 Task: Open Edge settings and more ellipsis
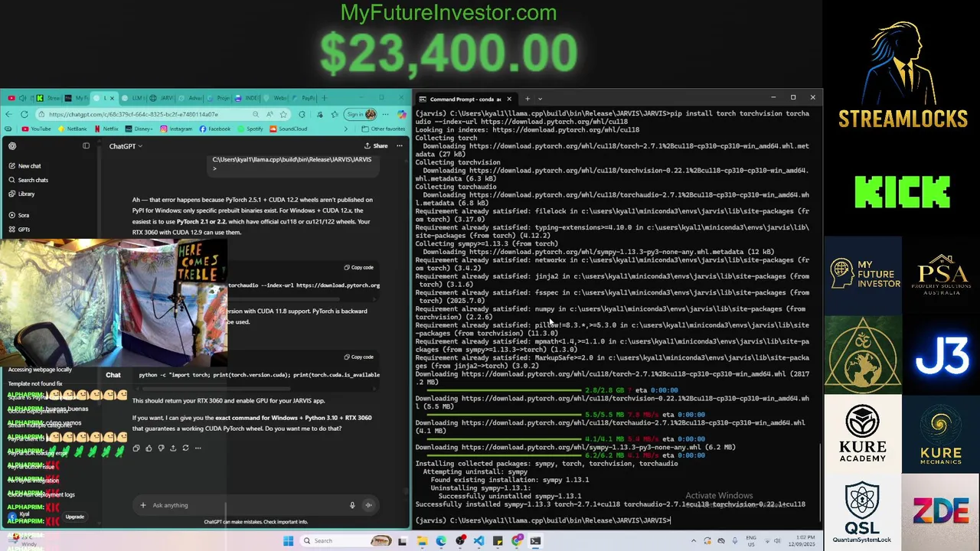(385, 114)
